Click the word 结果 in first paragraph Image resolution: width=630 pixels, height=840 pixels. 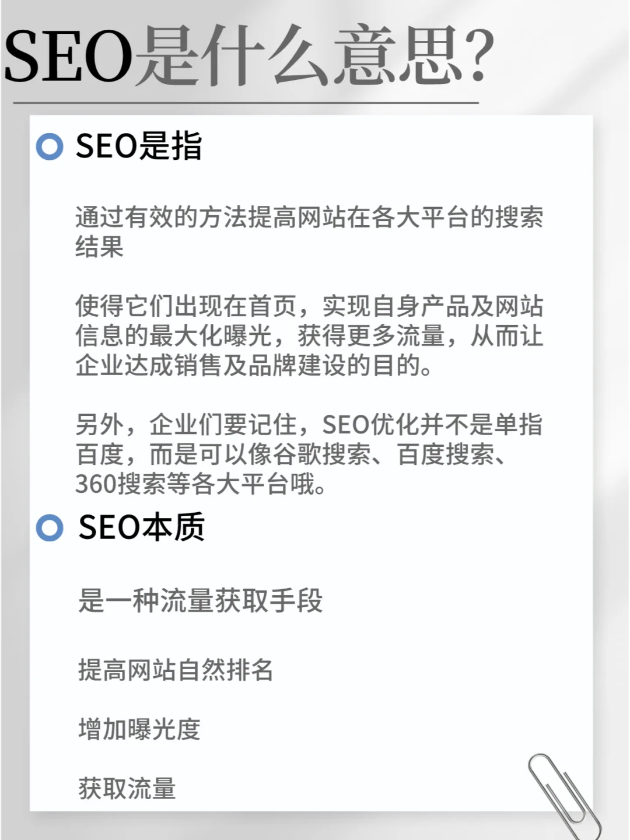100,246
